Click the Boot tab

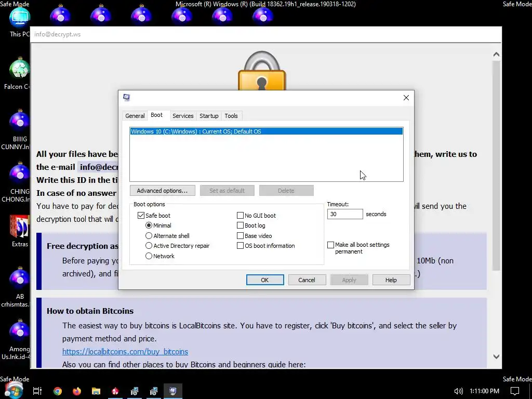(157, 115)
